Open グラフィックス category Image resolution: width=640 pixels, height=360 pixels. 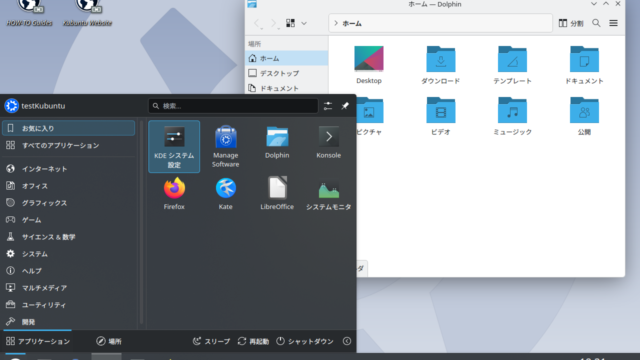[x=69, y=203]
